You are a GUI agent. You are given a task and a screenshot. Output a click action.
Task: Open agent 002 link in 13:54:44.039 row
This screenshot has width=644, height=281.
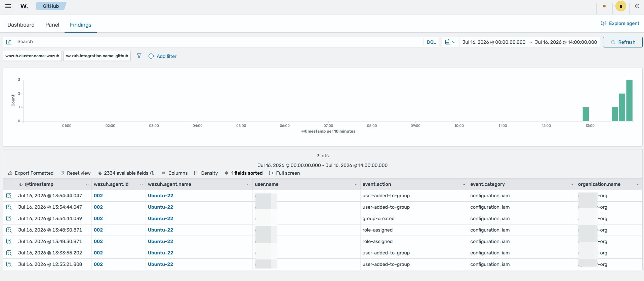(x=98, y=218)
